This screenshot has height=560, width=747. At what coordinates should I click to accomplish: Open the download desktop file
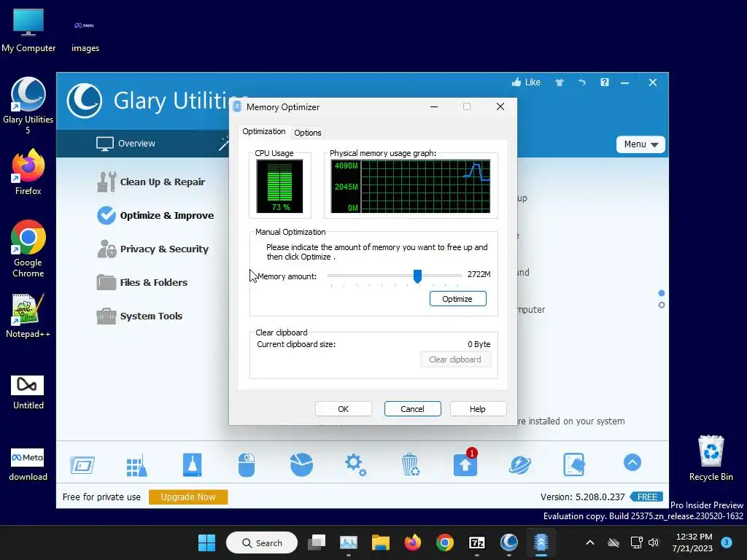28,464
